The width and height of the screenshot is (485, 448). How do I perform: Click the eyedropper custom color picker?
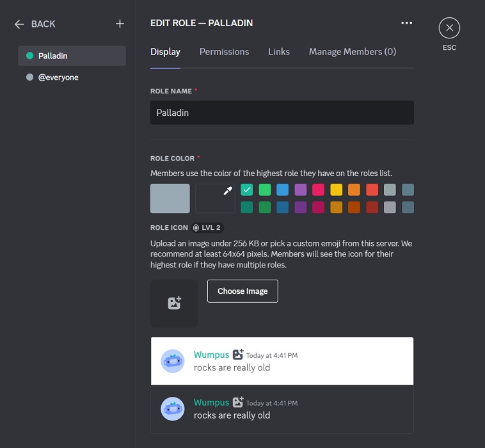point(215,198)
